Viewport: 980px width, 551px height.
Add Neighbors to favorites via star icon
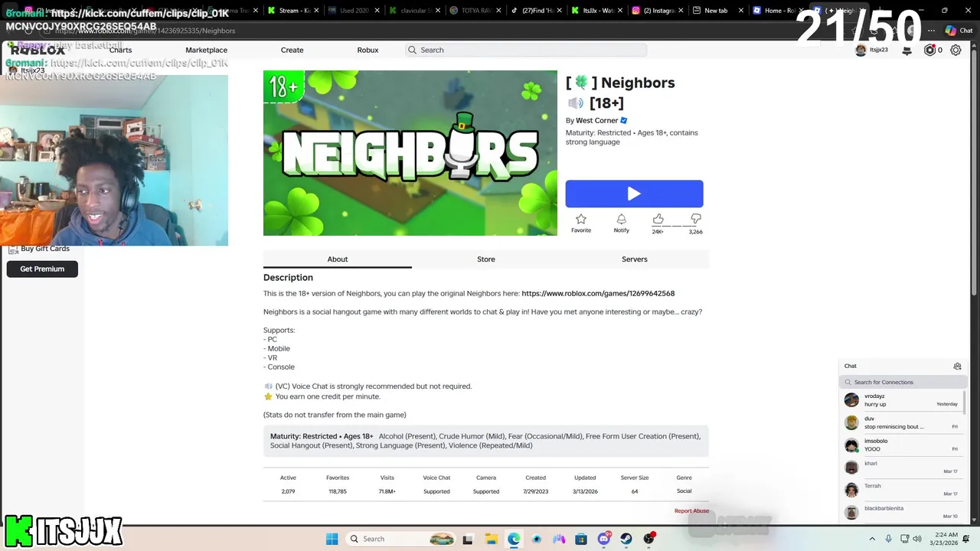[x=581, y=220]
